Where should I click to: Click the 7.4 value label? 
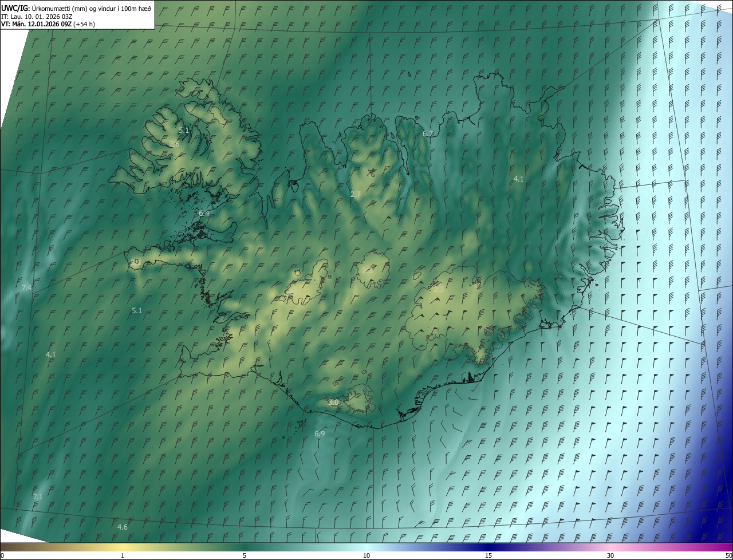coord(26,287)
